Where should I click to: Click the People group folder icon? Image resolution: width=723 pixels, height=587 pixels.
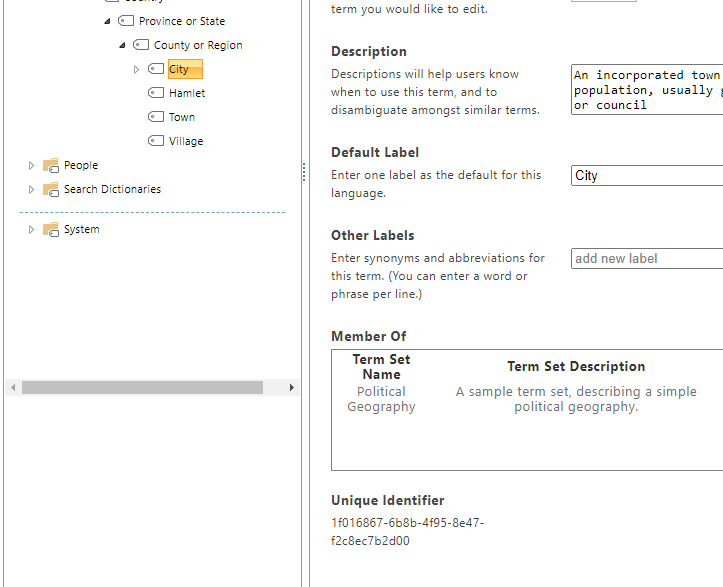click(x=51, y=165)
